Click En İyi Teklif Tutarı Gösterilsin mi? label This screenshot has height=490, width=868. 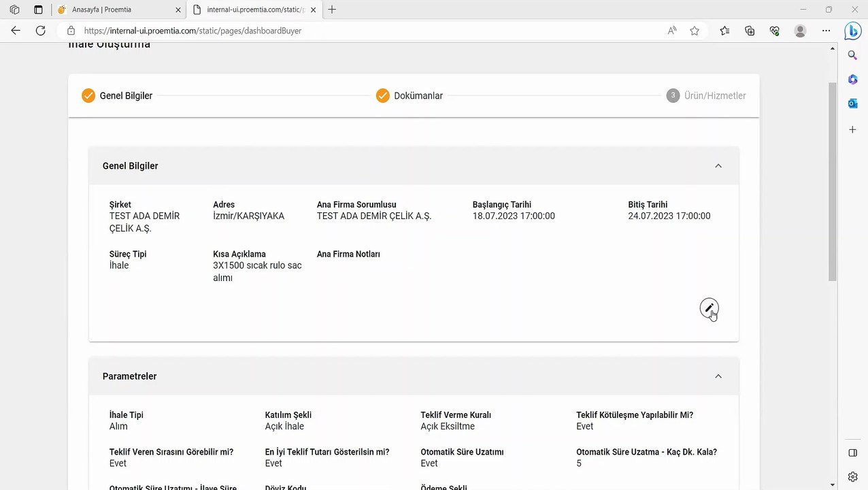click(327, 451)
